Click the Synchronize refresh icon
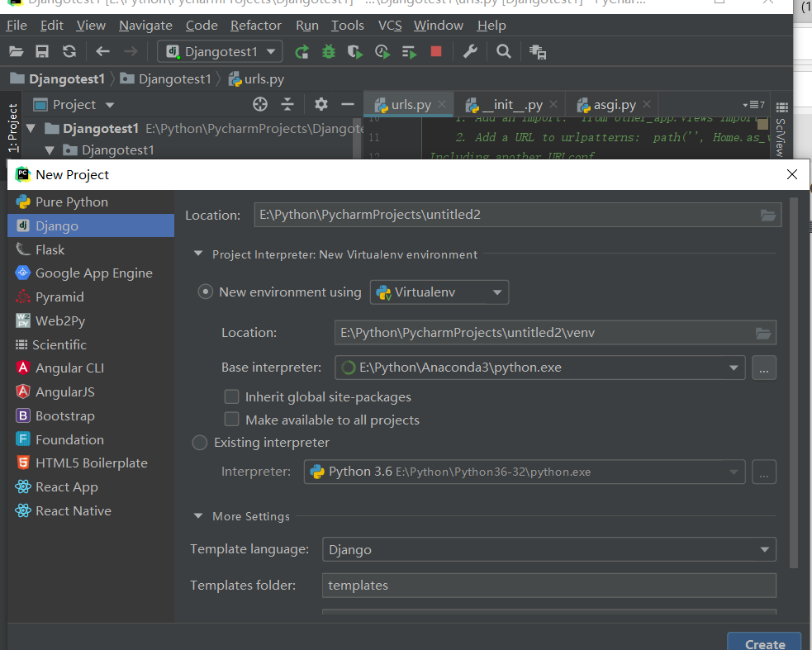This screenshot has width=812, height=650. pyautogui.click(x=69, y=51)
